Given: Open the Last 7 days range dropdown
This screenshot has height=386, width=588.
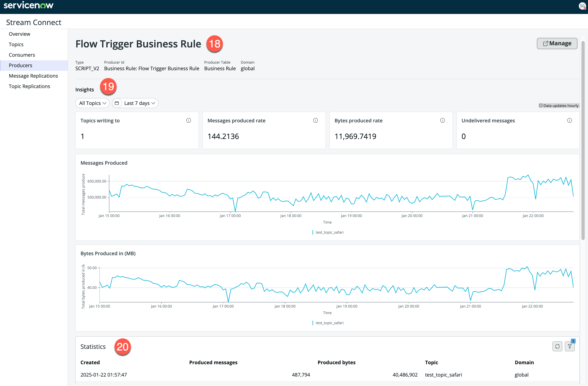Looking at the screenshot, I should point(140,103).
